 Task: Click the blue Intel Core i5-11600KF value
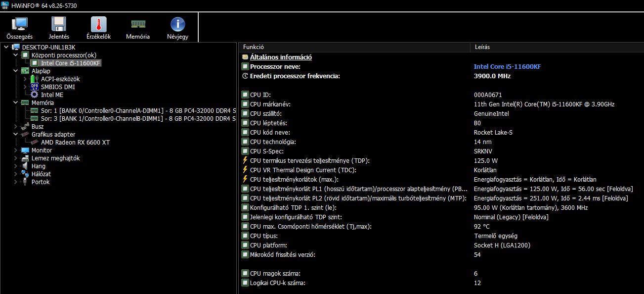point(507,67)
